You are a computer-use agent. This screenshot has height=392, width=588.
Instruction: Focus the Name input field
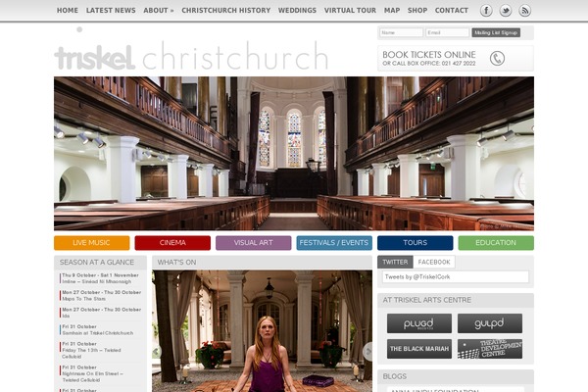(401, 32)
